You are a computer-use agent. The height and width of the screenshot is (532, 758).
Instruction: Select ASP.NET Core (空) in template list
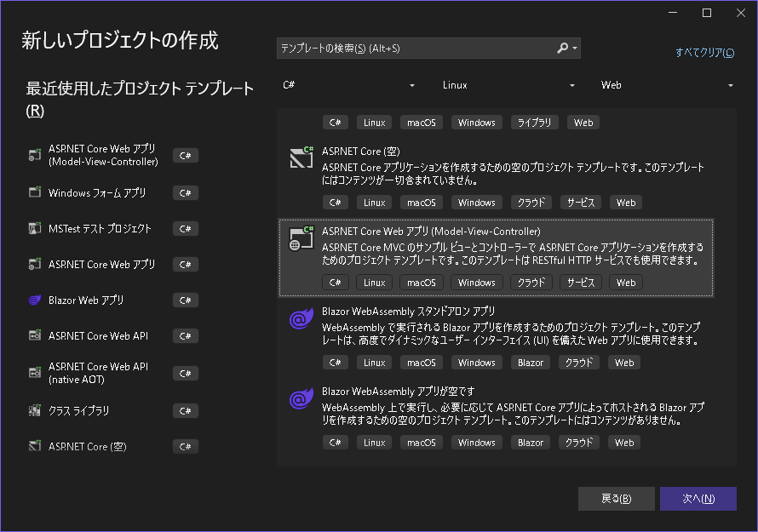click(496, 176)
